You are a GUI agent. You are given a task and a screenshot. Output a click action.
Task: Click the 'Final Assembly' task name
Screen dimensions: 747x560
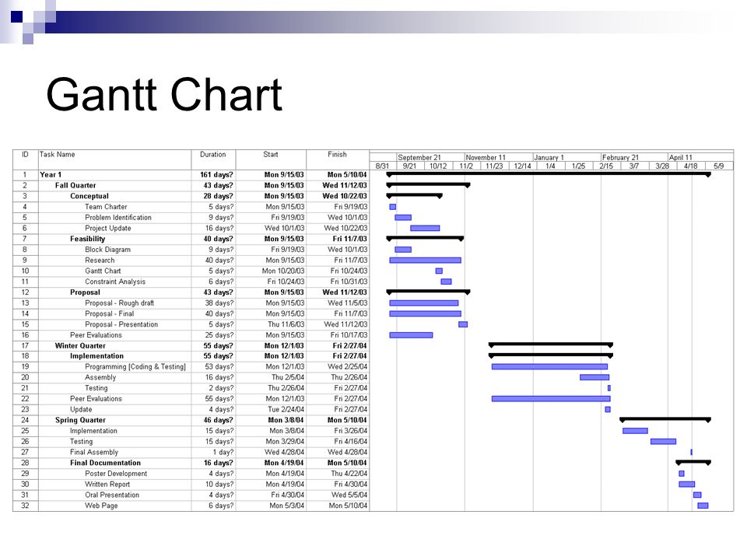pyautogui.click(x=94, y=453)
